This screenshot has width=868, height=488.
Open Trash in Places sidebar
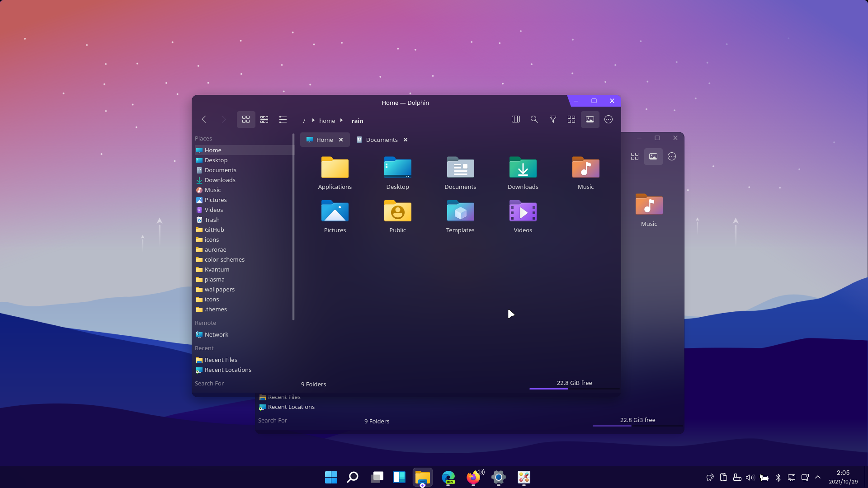click(244, 220)
